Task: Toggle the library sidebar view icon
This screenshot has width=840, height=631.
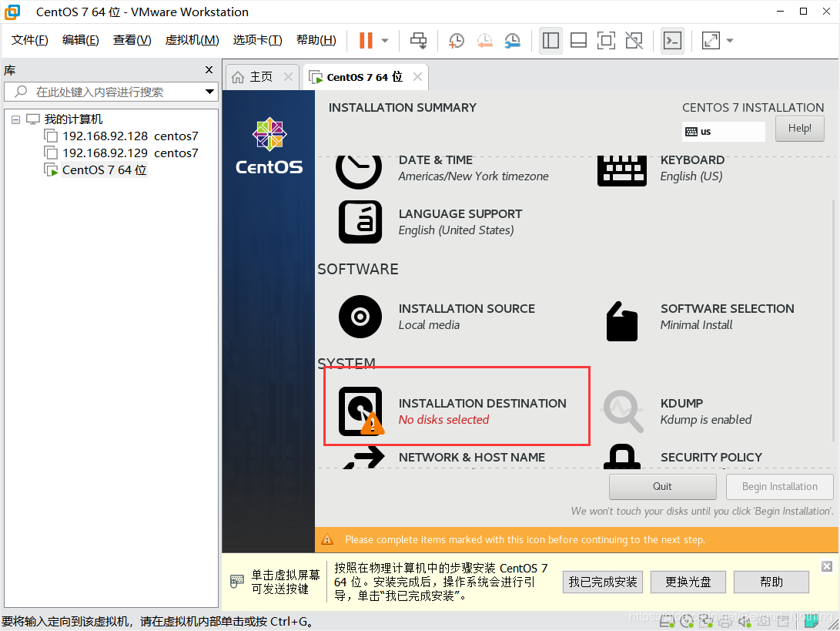Action: [x=551, y=40]
